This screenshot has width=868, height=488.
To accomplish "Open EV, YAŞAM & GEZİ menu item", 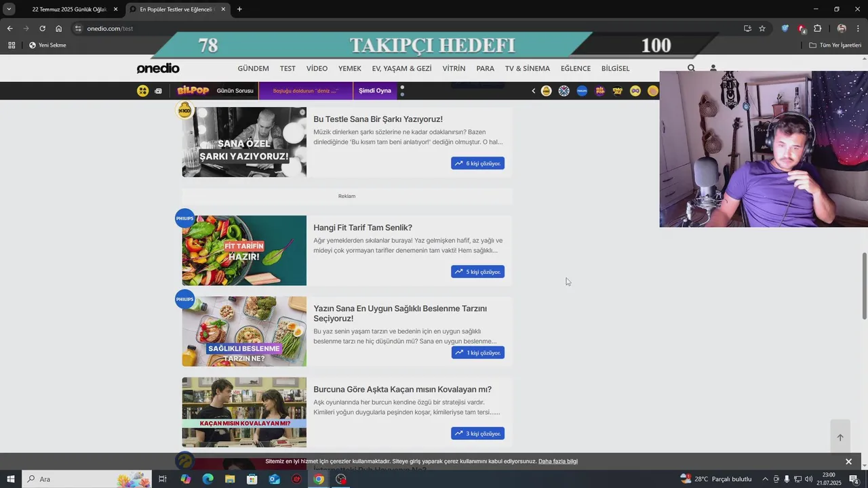I will [401, 68].
